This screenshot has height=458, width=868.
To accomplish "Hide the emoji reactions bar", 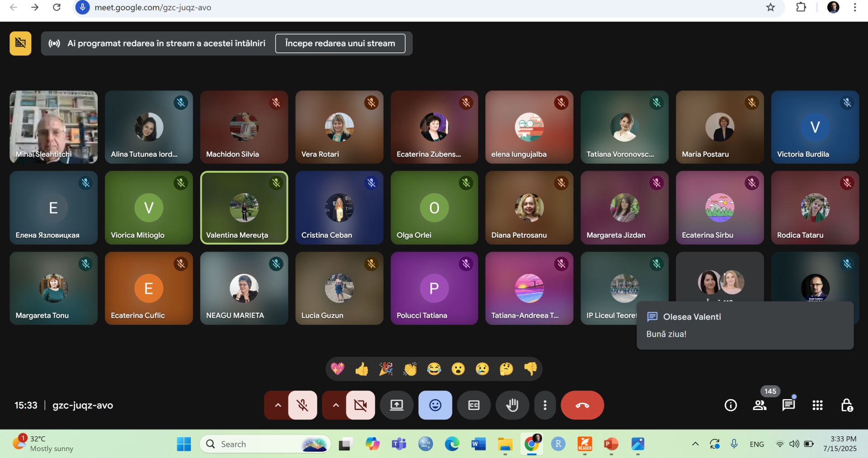I will pyautogui.click(x=435, y=405).
